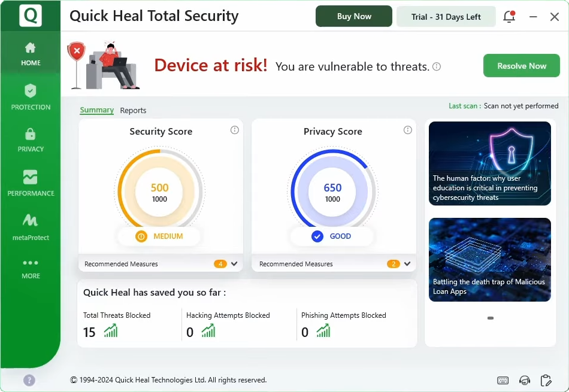
Task: Go to the Performance section
Action: coord(31,183)
